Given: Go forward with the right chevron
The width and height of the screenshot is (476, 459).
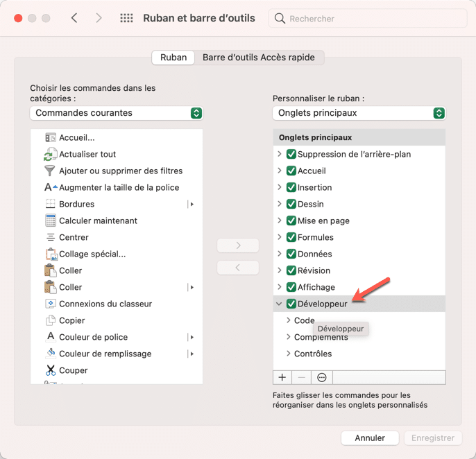Looking at the screenshot, I should pos(99,18).
